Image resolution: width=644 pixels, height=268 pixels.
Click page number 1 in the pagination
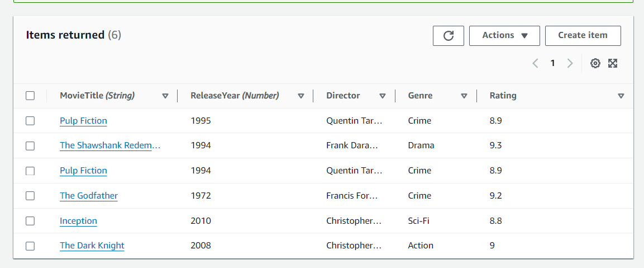coord(552,63)
